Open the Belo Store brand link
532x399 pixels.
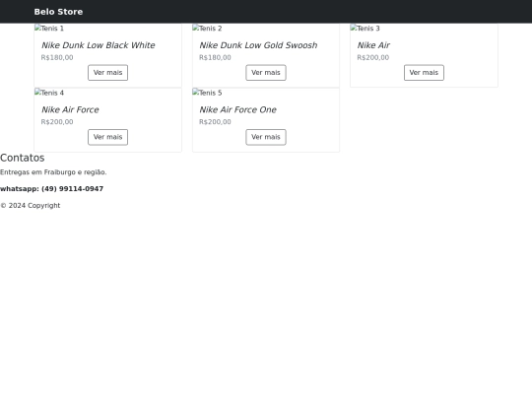[58, 12]
